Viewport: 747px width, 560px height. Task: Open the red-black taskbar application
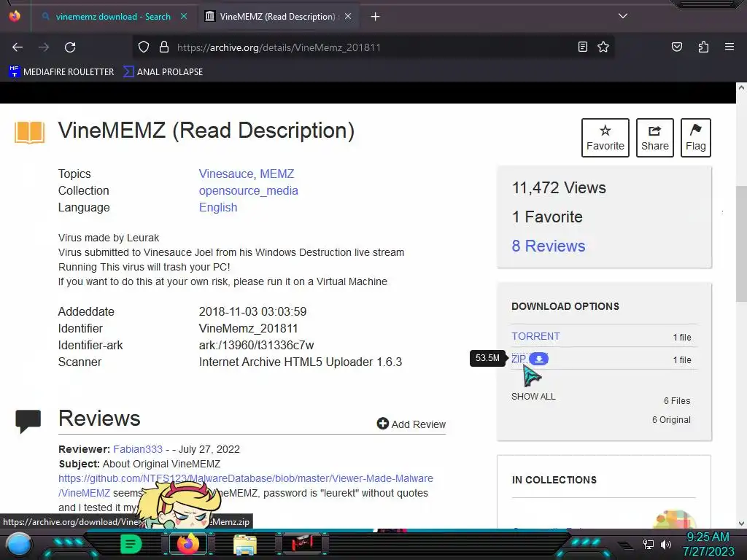click(301, 544)
